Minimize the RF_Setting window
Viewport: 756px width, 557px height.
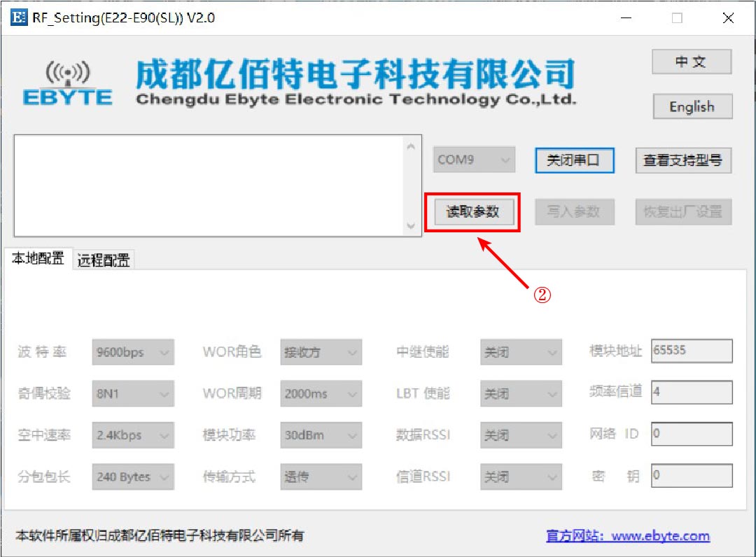[x=626, y=17]
